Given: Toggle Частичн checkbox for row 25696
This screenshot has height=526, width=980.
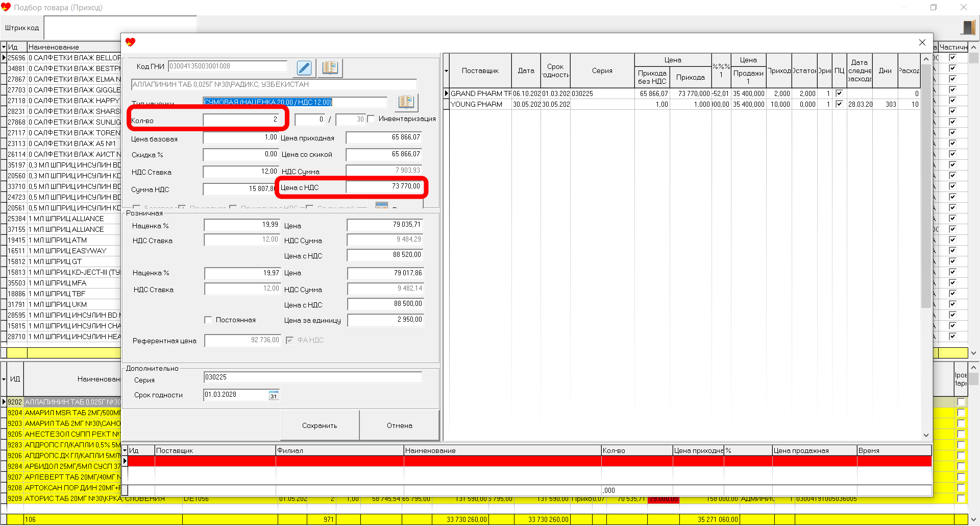Looking at the screenshot, I should coord(952,58).
